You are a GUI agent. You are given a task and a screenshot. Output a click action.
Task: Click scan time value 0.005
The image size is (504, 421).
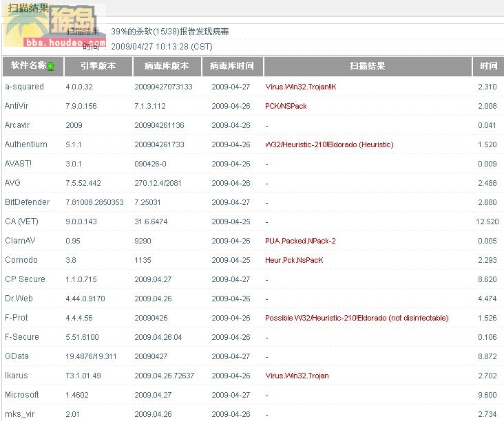(487, 241)
